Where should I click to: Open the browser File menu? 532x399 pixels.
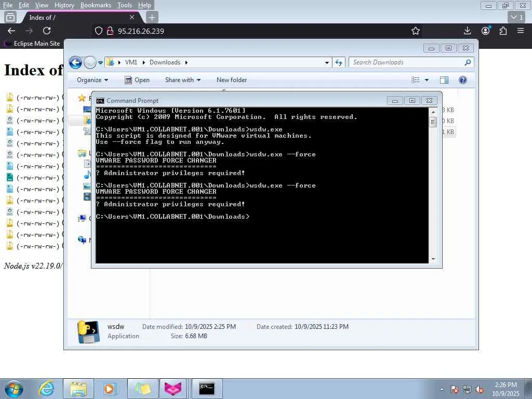pos(7,5)
